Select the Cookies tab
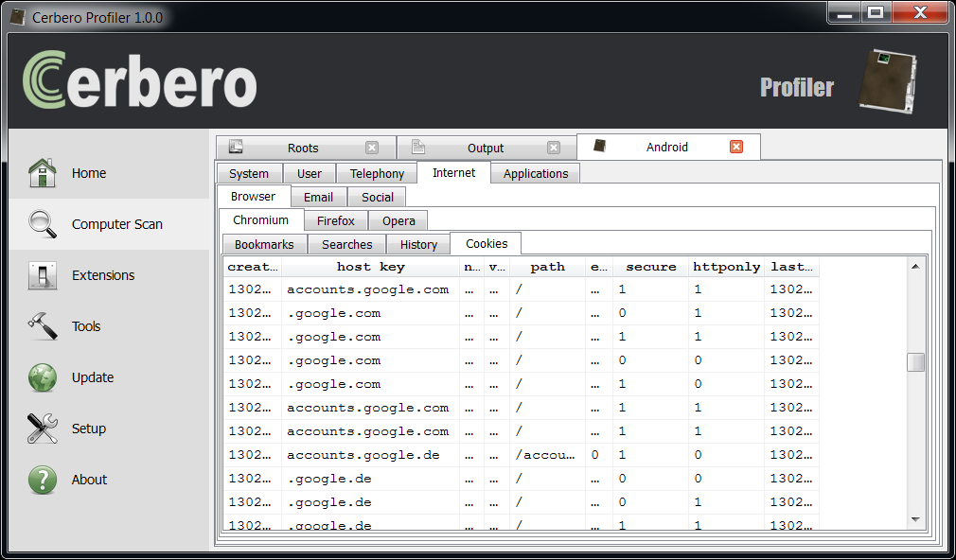This screenshot has height=560, width=956. [x=487, y=244]
